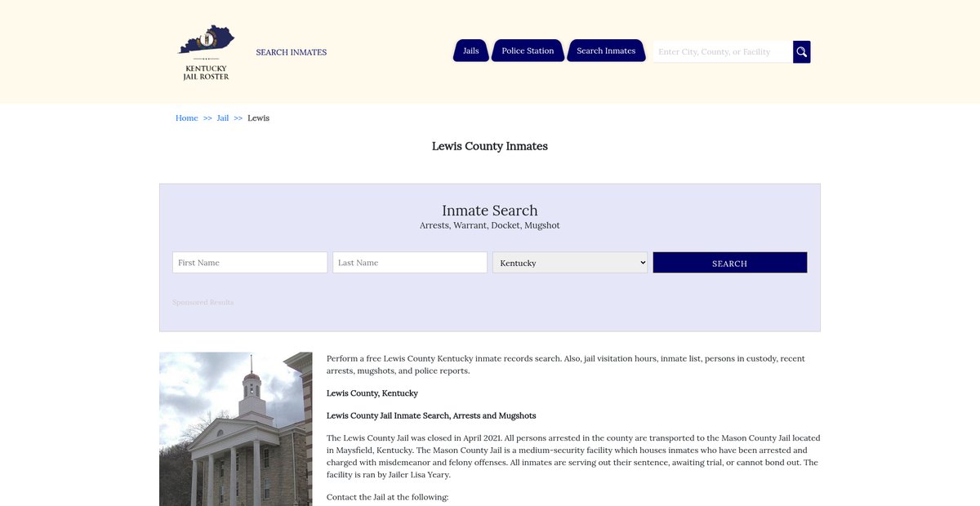This screenshot has height=506, width=980.
Task: Click the Kentucky Jail Roster logo
Action: 206,52
